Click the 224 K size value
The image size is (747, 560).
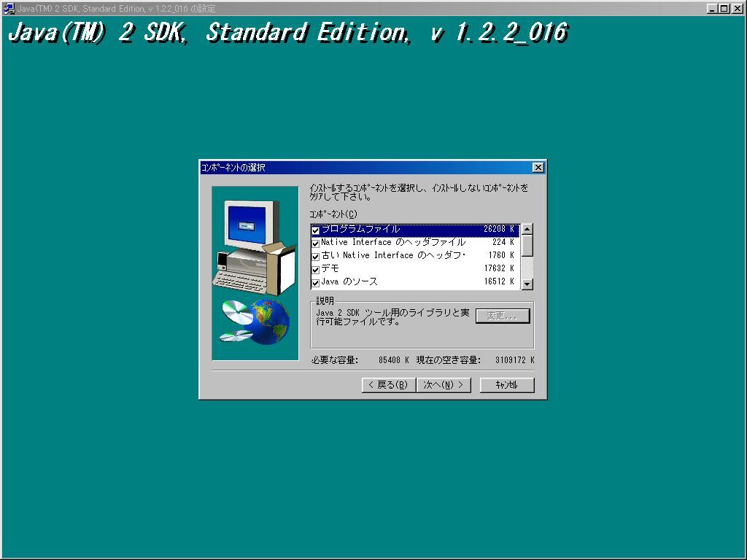(x=503, y=242)
